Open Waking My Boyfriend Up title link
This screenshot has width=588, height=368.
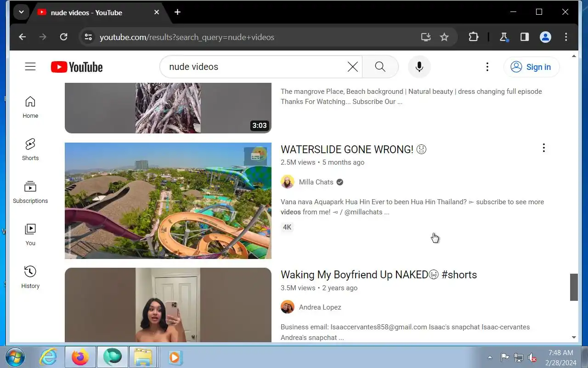pyautogui.click(x=379, y=275)
